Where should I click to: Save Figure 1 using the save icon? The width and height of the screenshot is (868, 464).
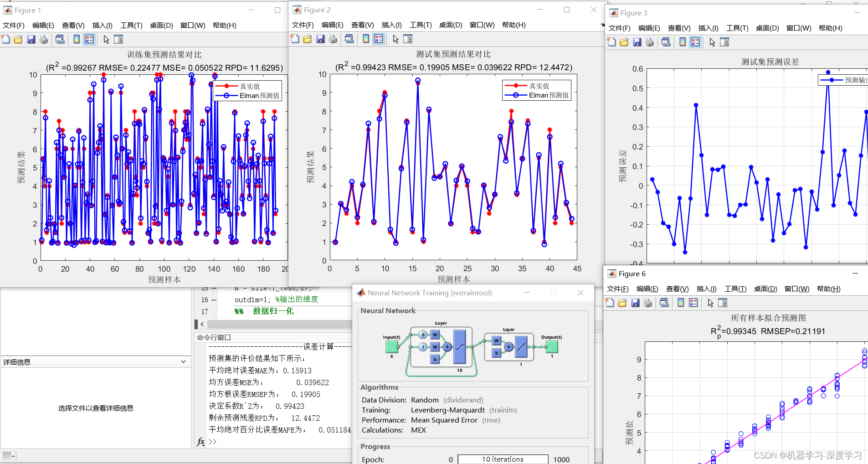click(31, 39)
